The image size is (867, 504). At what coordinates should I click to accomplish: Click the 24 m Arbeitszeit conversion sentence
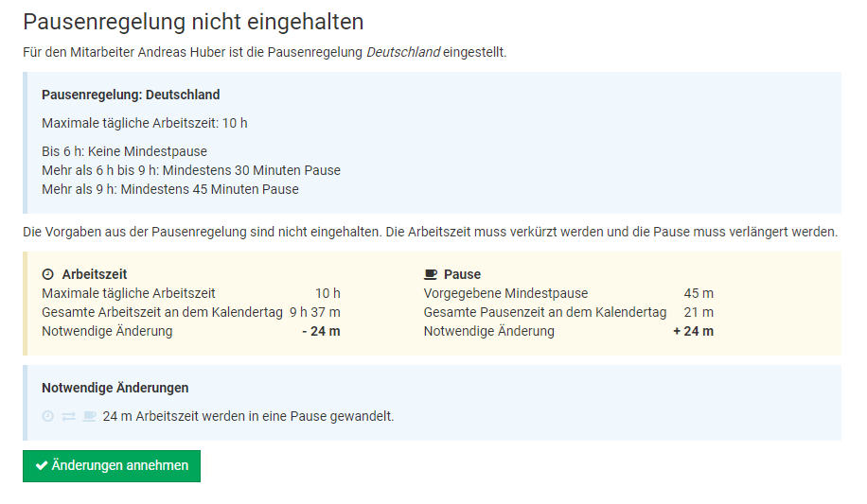pos(248,416)
